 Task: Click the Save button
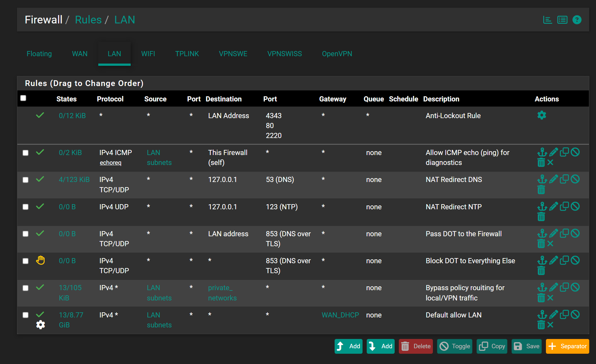[527, 346]
